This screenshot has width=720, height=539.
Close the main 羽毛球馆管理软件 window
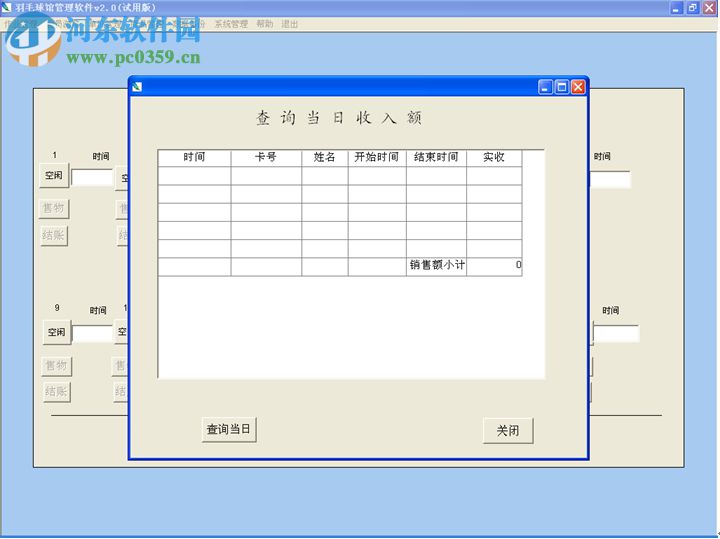coord(709,7)
